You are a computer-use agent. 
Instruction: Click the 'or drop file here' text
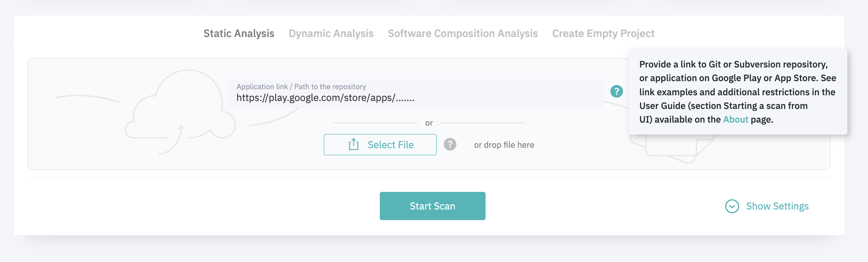pyautogui.click(x=504, y=145)
